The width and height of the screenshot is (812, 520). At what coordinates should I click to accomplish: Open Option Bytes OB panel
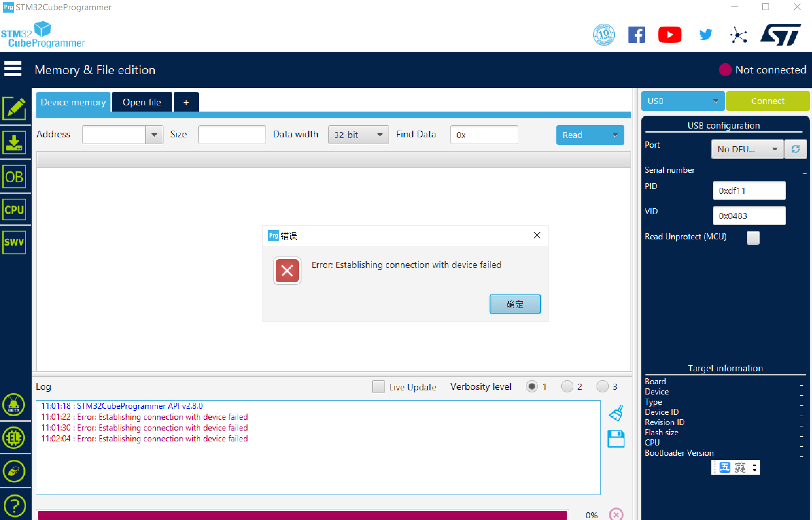point(15,177)
